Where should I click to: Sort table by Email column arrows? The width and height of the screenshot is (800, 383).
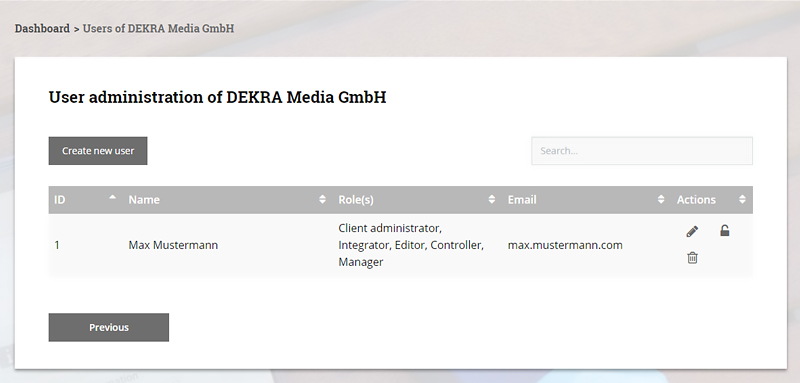661,199
